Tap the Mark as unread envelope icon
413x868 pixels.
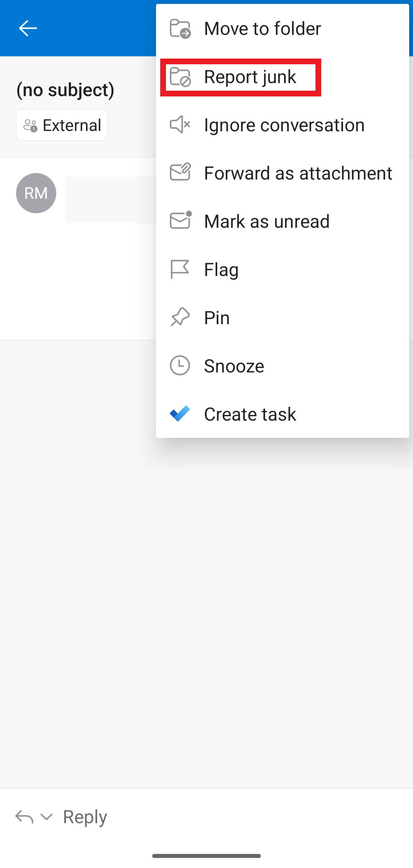(x=180, y=221)
